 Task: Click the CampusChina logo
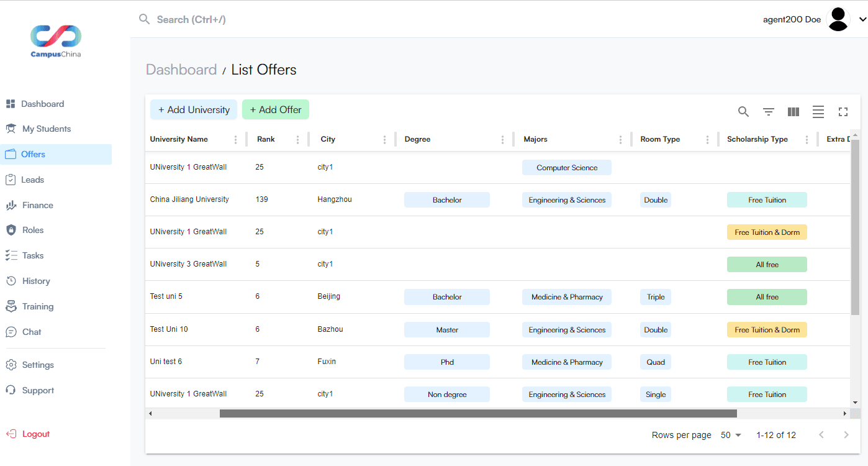pos(56,41)
